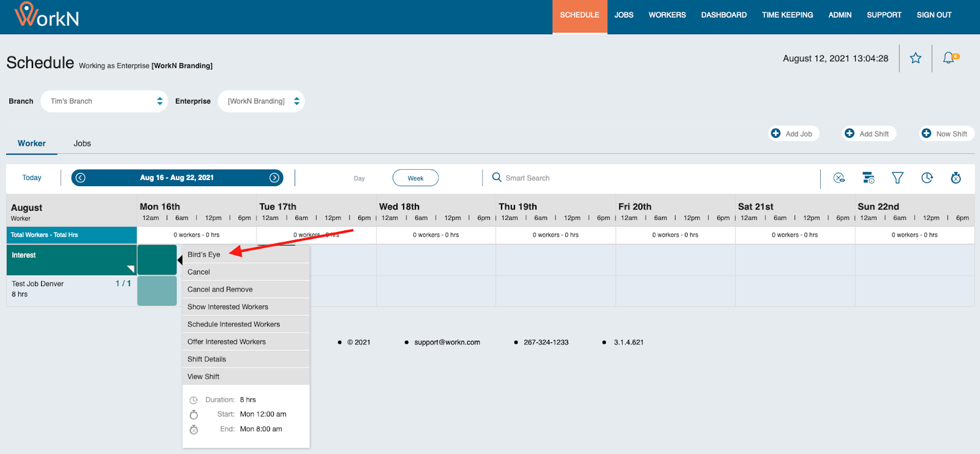Click the Duration clock icon in popup
The image size is (980, 454).
pyautogui.click(x=194, y=400)
